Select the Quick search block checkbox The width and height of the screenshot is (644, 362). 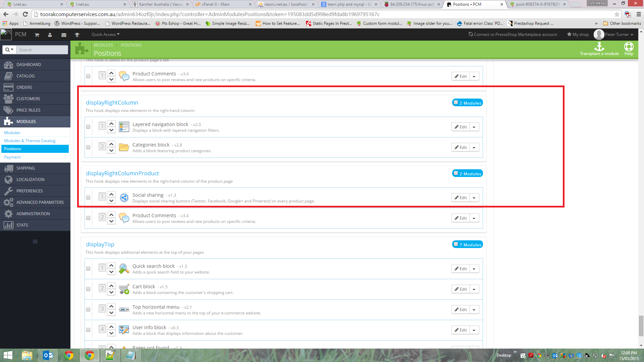point(88,268)
